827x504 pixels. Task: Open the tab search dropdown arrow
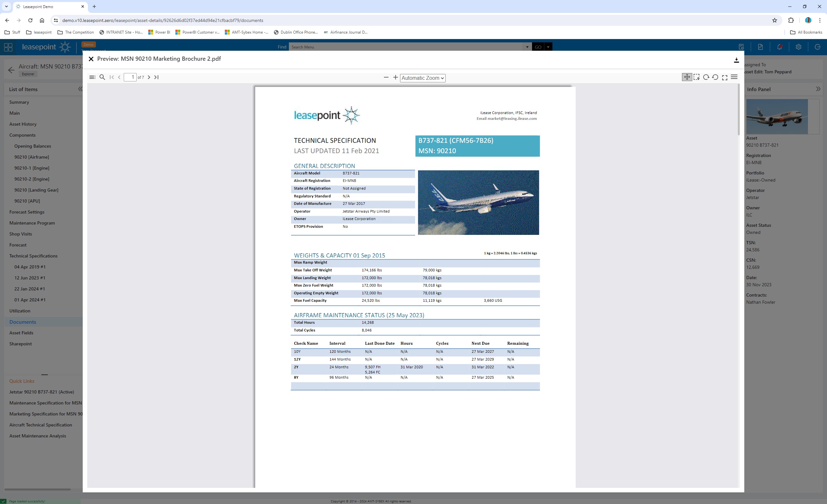coord(6,6)
